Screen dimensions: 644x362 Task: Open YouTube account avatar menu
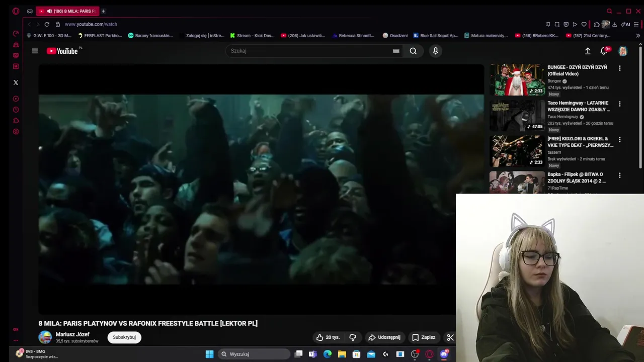[x=623, y=51]
